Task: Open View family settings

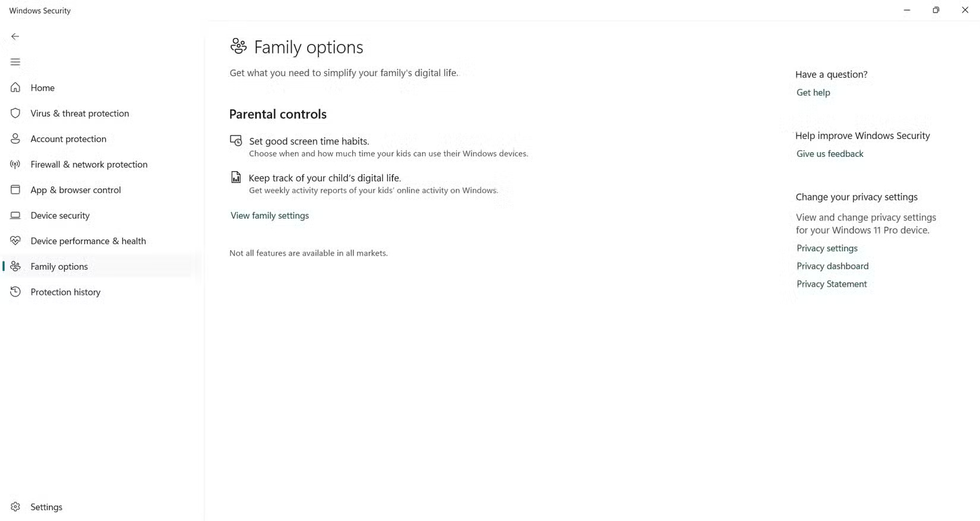Action: [269, 215]
